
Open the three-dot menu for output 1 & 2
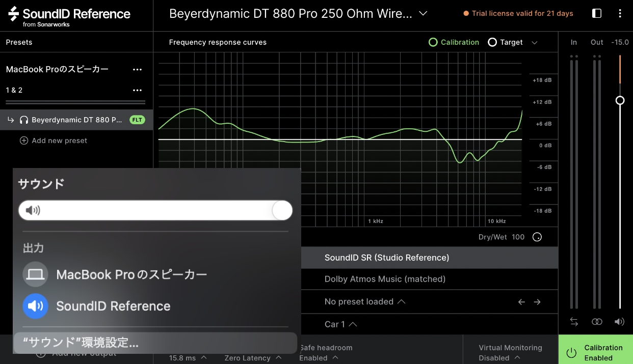[x=137, y=90]
